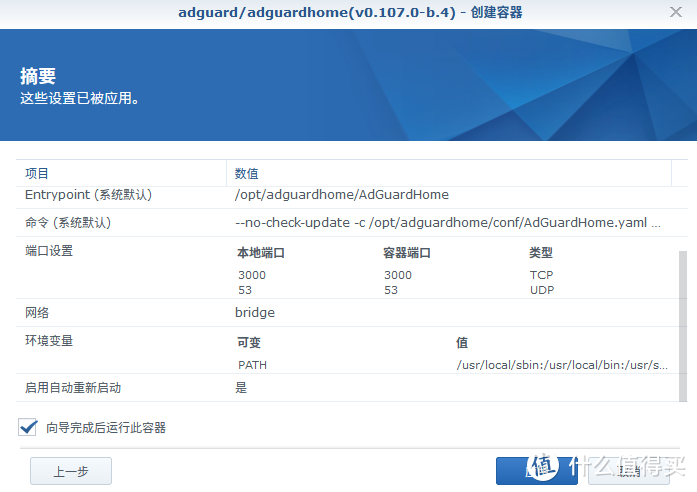Select the 端口设置 row label

(49, 251)
